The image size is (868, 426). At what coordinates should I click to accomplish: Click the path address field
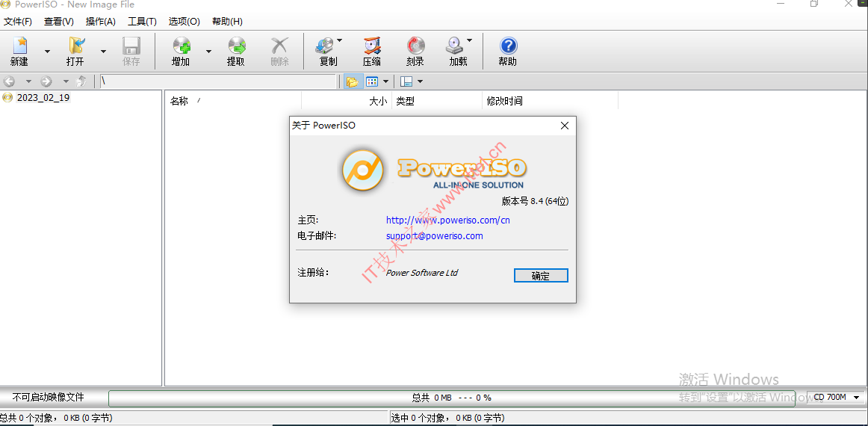[x=219, y=81]
